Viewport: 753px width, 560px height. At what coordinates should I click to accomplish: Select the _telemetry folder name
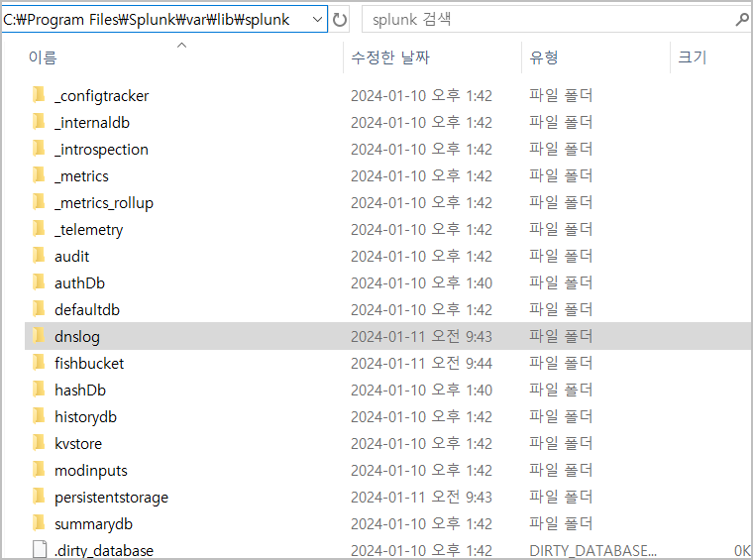[x=89, y=230]
